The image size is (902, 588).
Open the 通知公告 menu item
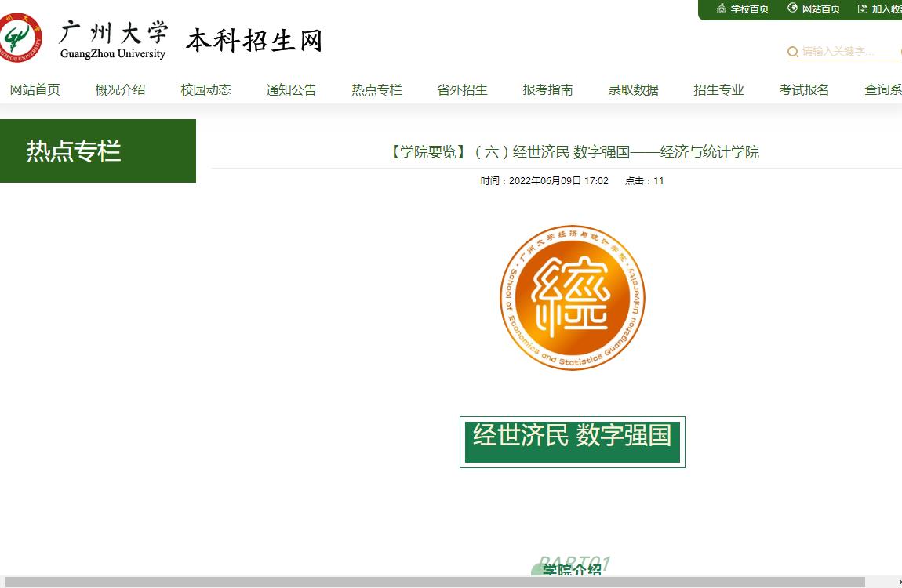[291, 89]
